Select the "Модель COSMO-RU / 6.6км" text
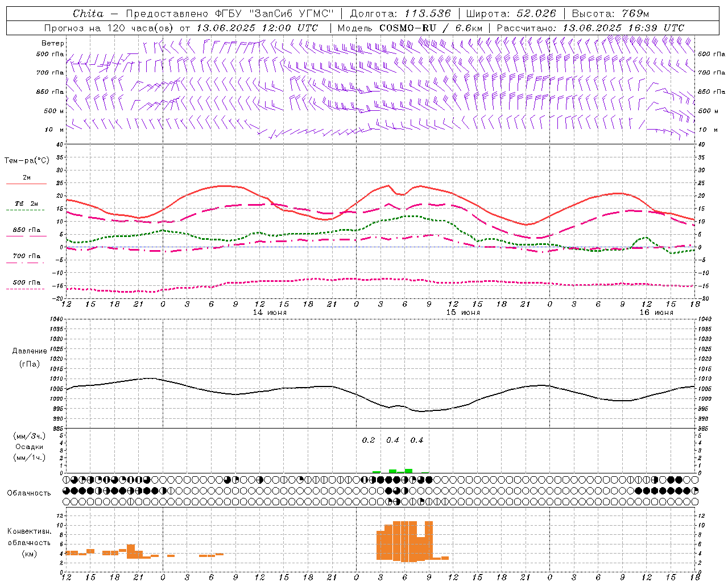 (409, 28)
